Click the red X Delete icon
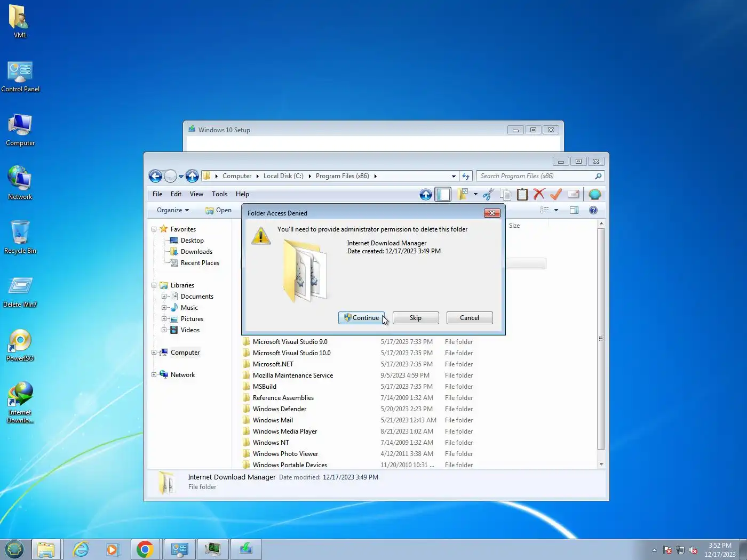 click(539, 194)
